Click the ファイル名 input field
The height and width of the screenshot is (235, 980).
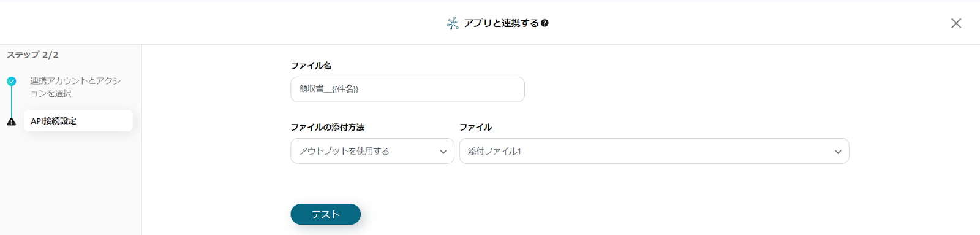point(407,89)
